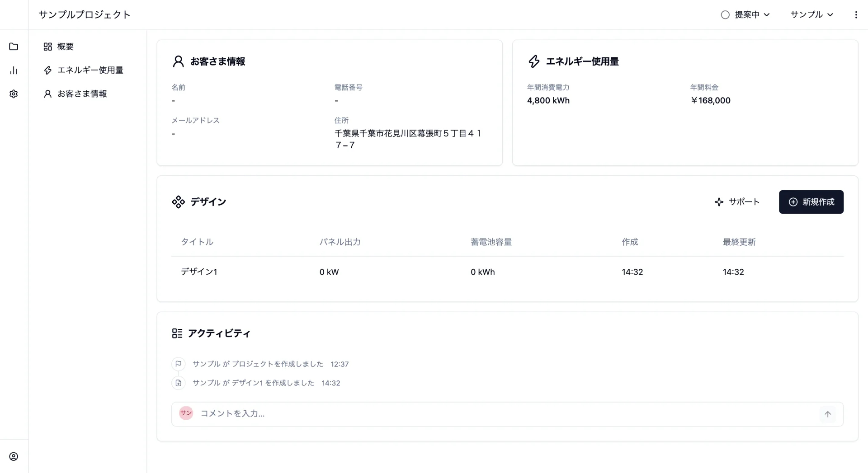
Task: Click the file icon for デザイン1 creation activity
Action: point(178,383)
